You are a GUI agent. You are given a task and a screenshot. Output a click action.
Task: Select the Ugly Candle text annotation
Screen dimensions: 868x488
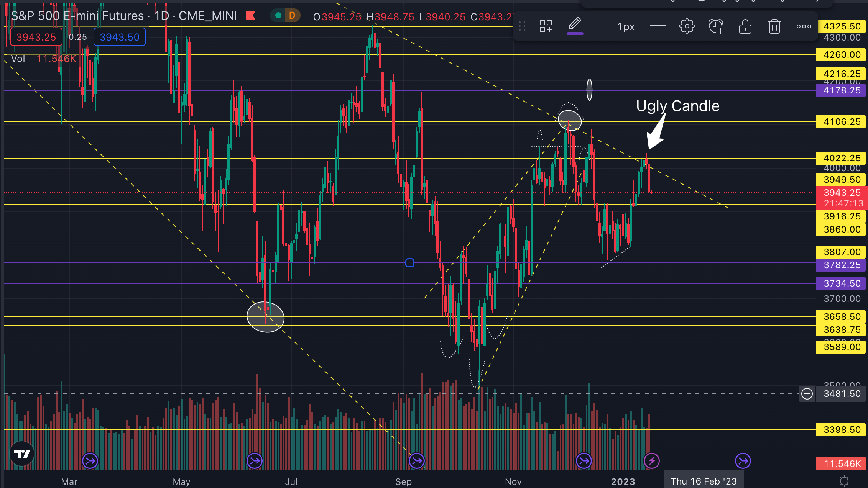coord(677,106)
